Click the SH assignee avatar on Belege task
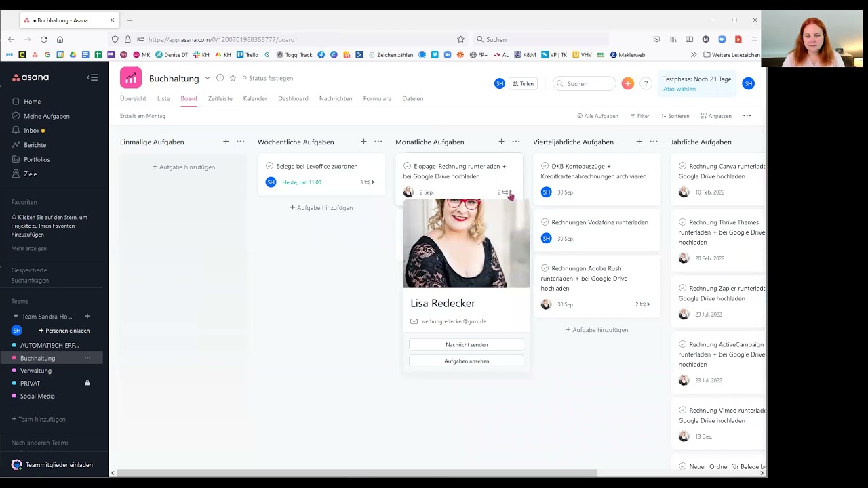 point(271,182)
